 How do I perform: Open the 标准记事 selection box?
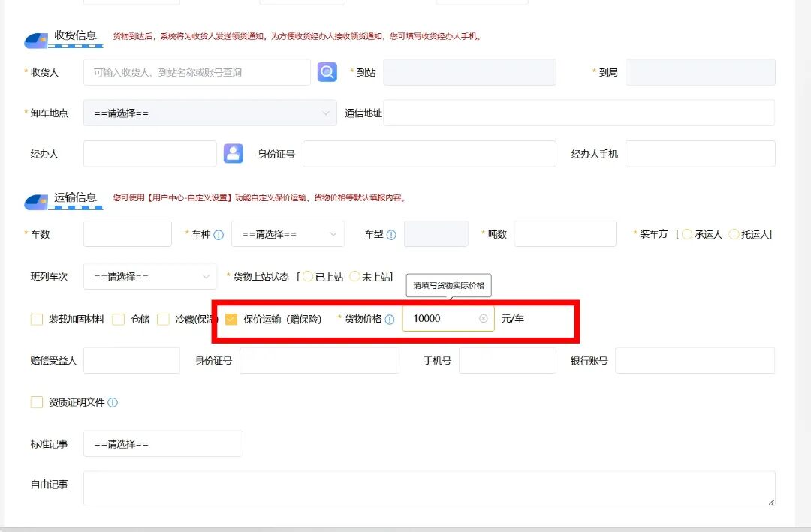[163, 443]
